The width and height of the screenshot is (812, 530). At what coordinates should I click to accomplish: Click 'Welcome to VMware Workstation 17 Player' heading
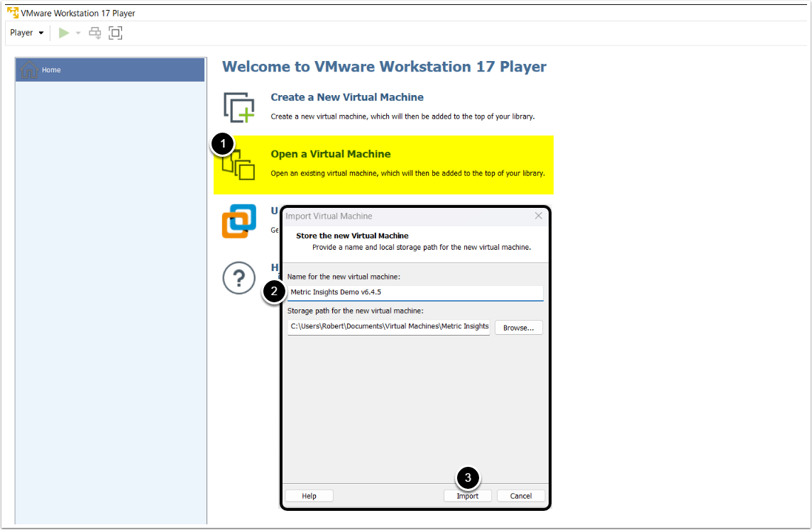point(384,67)
